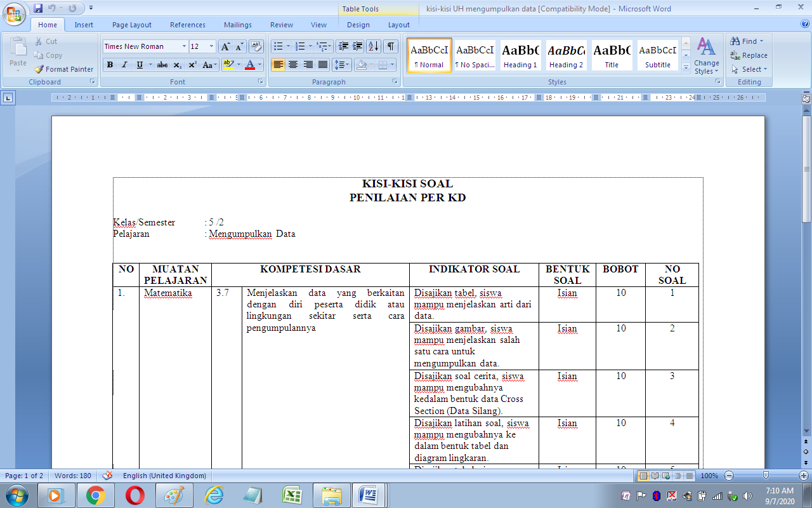Move the zoom slider handle

pos(766,476)
